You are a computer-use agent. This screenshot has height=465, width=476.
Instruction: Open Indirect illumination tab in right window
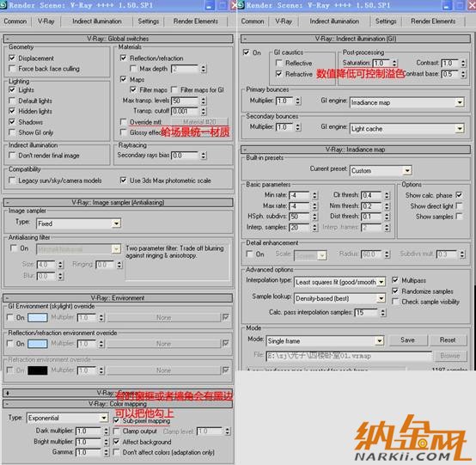(x=334, y=21)
